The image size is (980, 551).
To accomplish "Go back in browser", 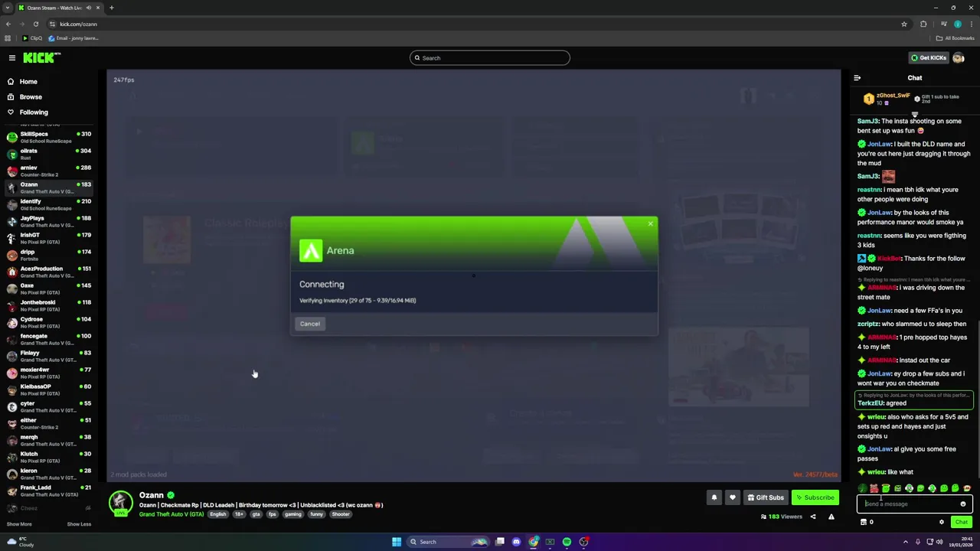I will click(8, 24).
